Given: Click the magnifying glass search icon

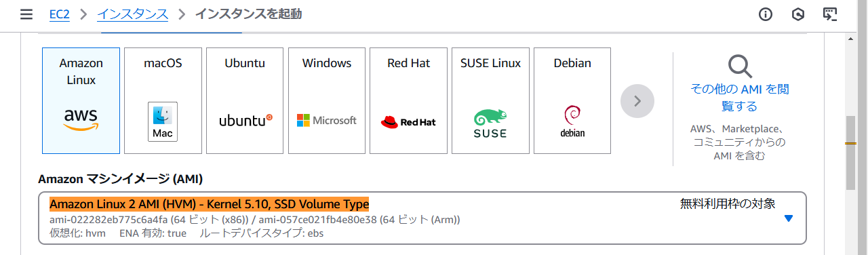Looking at the screenshot, I should [740, 66].
